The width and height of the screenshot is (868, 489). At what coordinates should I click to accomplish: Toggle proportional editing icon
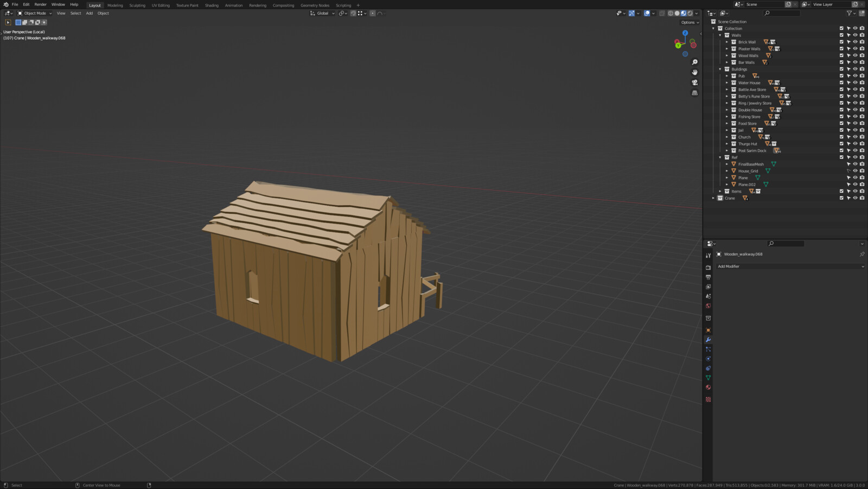[x=373, y=13]
